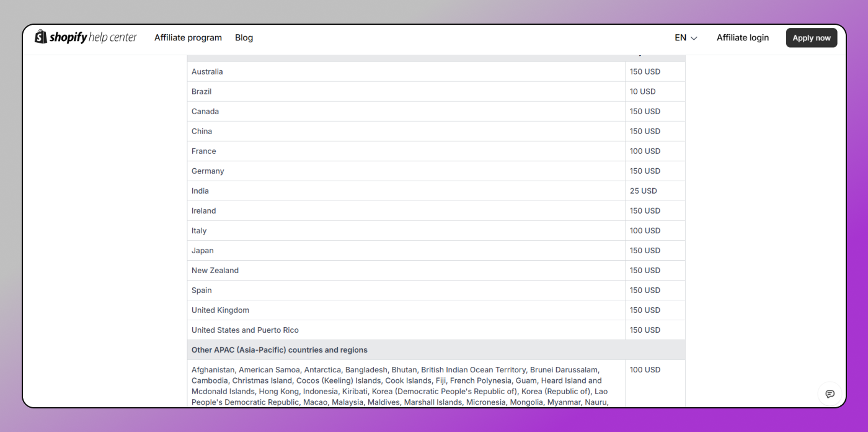Click the Shopify help center logo

click(x=86, y=37)
